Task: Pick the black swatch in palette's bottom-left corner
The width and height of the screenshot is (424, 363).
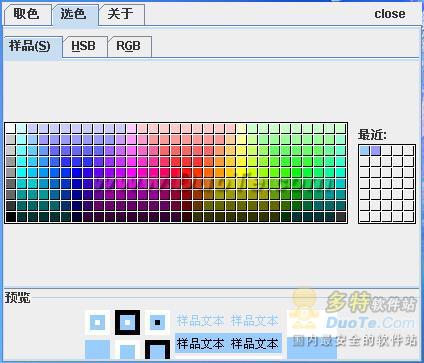Action: tap(10, 217)
